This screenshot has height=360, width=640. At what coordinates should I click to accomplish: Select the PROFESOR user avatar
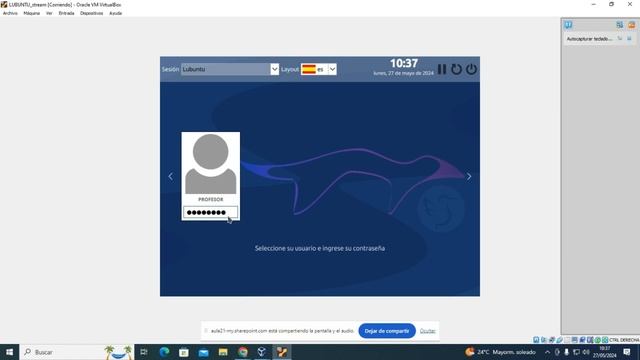tap(211, 164)
